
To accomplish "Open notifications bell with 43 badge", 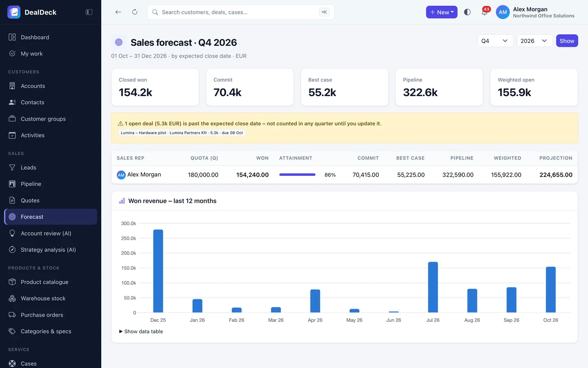I will pyautogui.click(x=485, y=12).
